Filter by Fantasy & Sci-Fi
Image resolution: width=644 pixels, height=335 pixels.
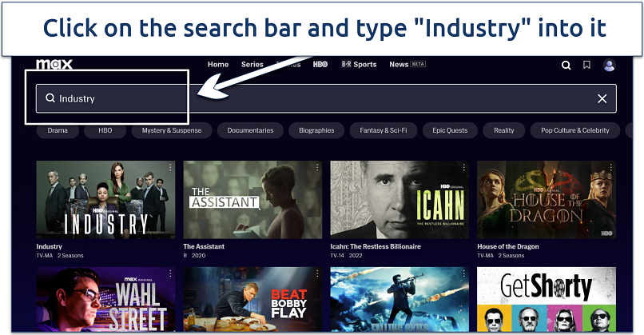pos(384,130)
